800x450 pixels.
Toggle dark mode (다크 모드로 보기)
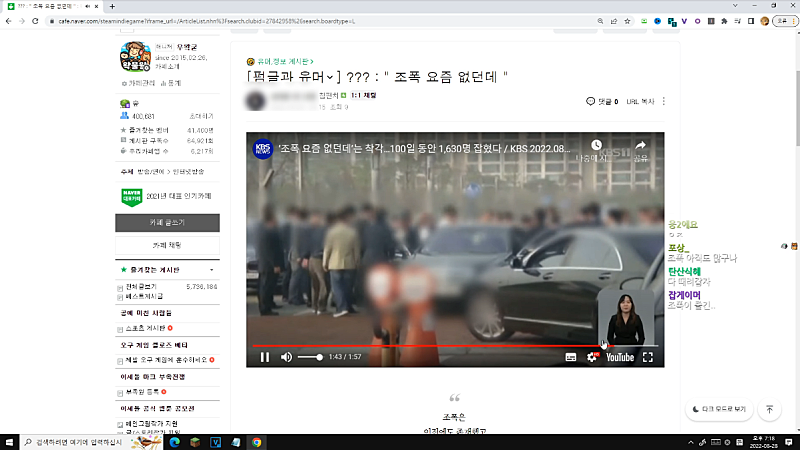pyautogui.click(x=719, y=409)
